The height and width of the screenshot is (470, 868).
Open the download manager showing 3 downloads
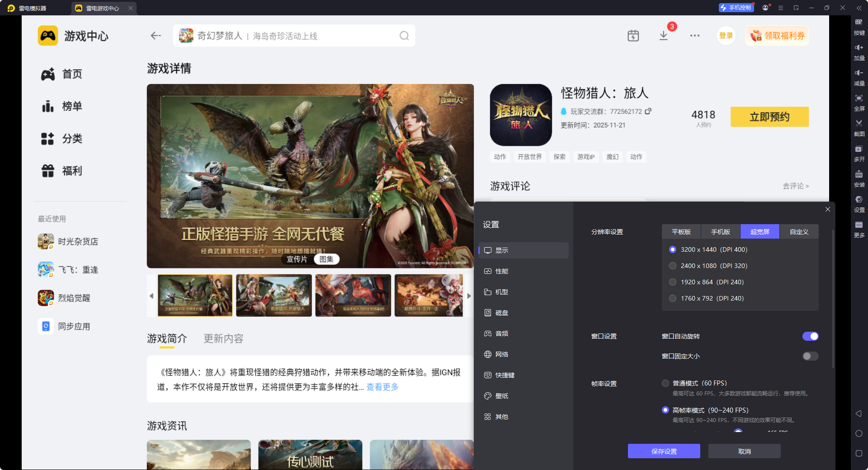pos(663,36)
